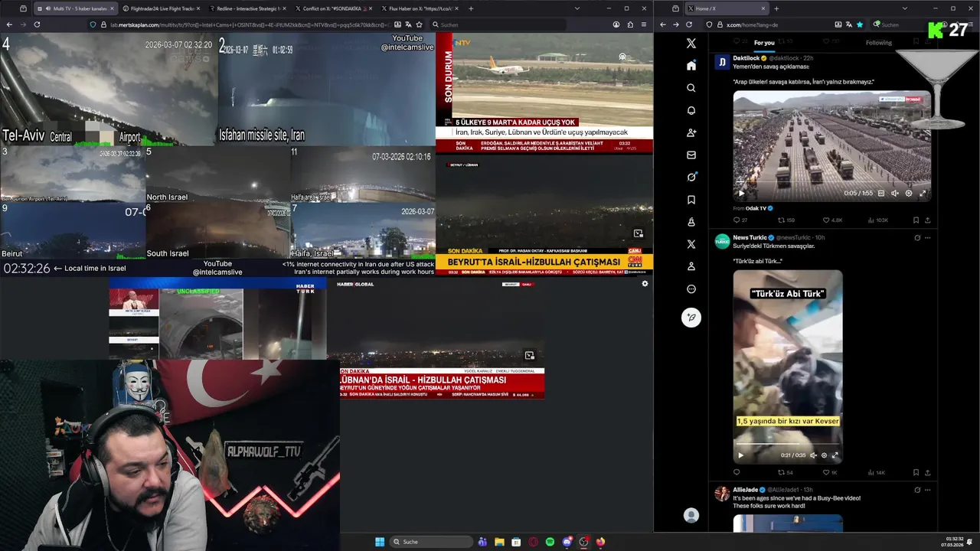Select the Following timeline tab

[x=879, y=43]
